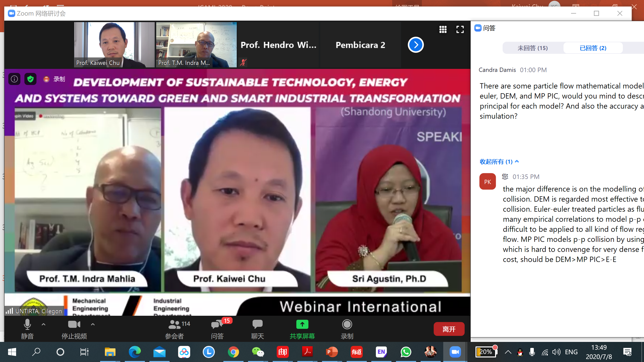Show next video thumbnails with blue arrow
Viewport: 644px width, 362px height.
click(416, 45)
